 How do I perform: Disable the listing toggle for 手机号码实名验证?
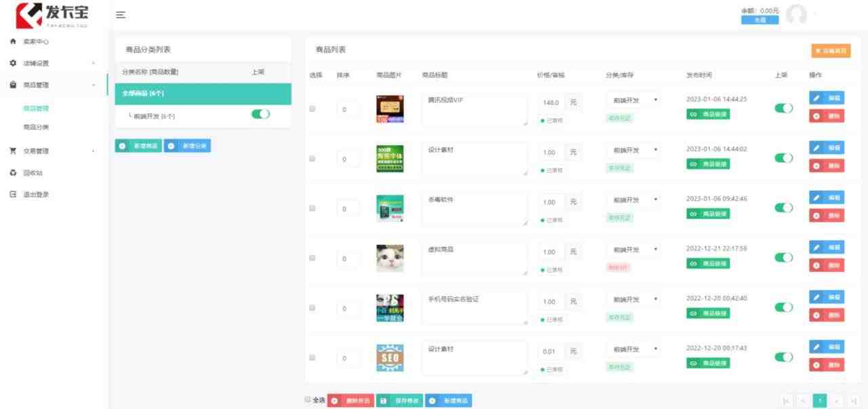click(783, 307)
